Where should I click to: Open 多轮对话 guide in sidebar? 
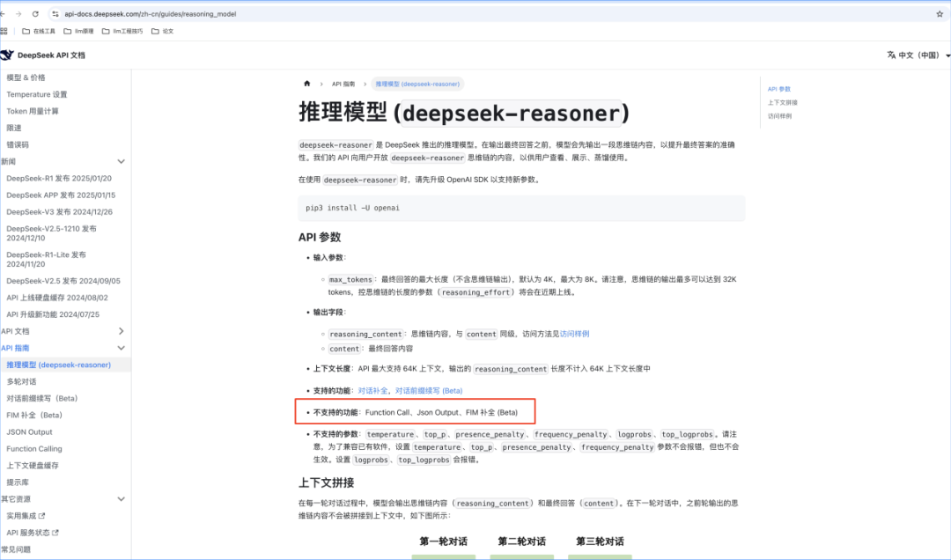coord(22,381)
